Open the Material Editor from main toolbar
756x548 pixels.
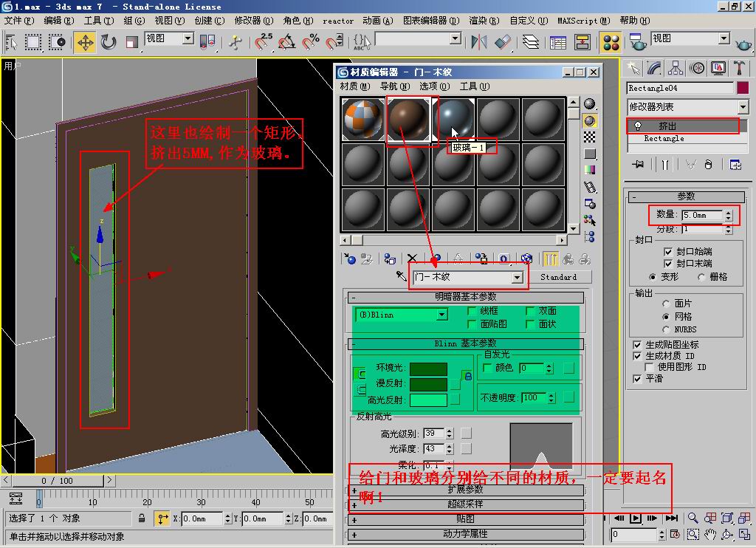pyautogui.click(x=611, y=42)
